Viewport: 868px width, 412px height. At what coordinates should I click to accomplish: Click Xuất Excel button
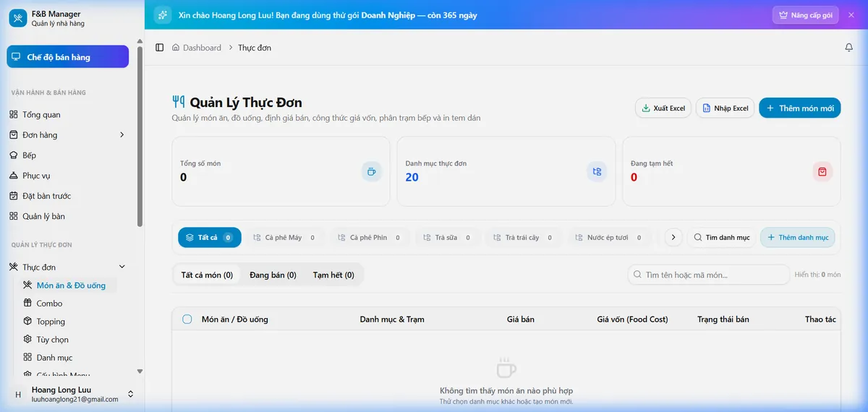click(x=663, y=108)
